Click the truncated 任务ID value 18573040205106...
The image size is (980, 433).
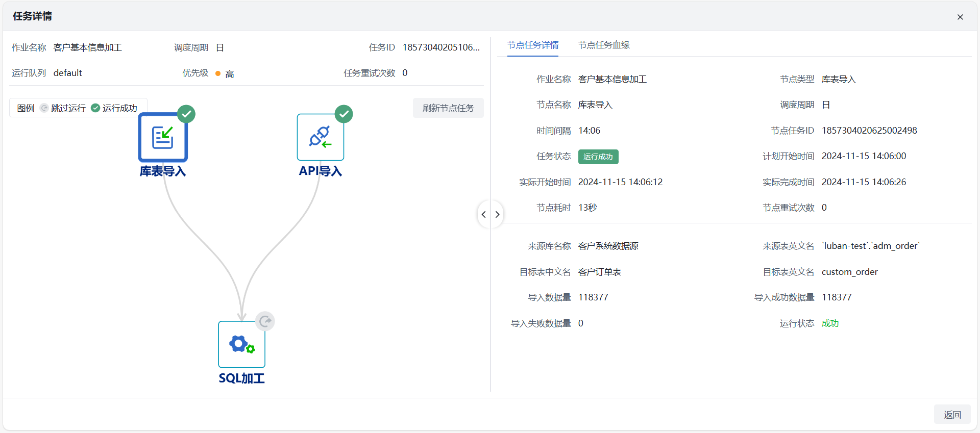[441, 47]
